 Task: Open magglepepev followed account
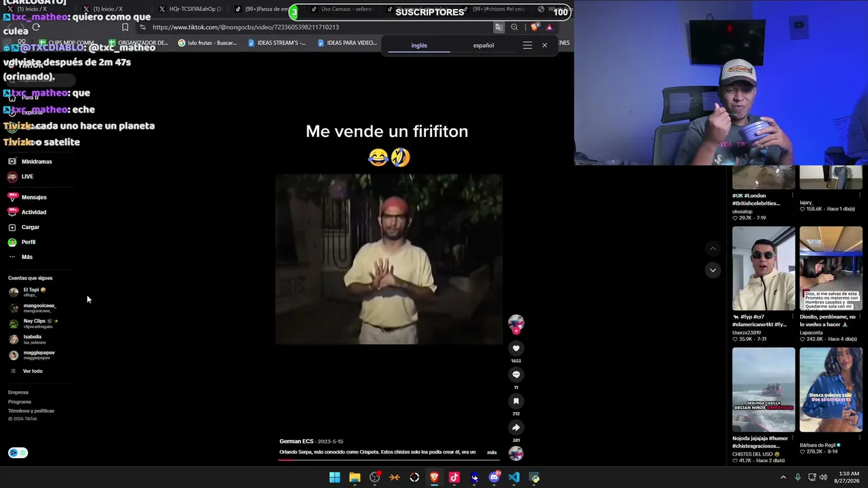point(32,355)
